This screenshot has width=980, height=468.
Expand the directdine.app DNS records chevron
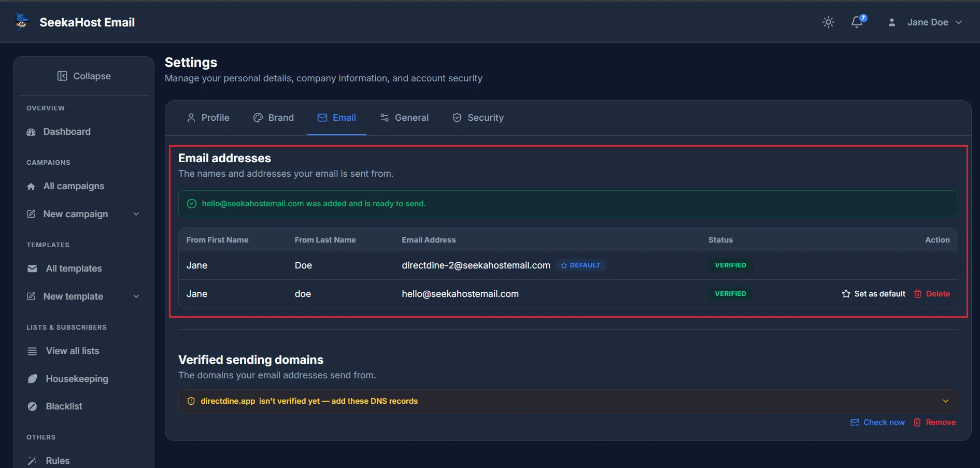point(946,401)
